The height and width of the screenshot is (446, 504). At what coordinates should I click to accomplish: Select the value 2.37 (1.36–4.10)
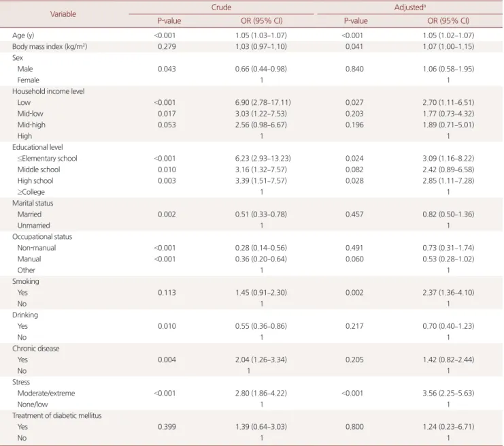pos(448,293)
